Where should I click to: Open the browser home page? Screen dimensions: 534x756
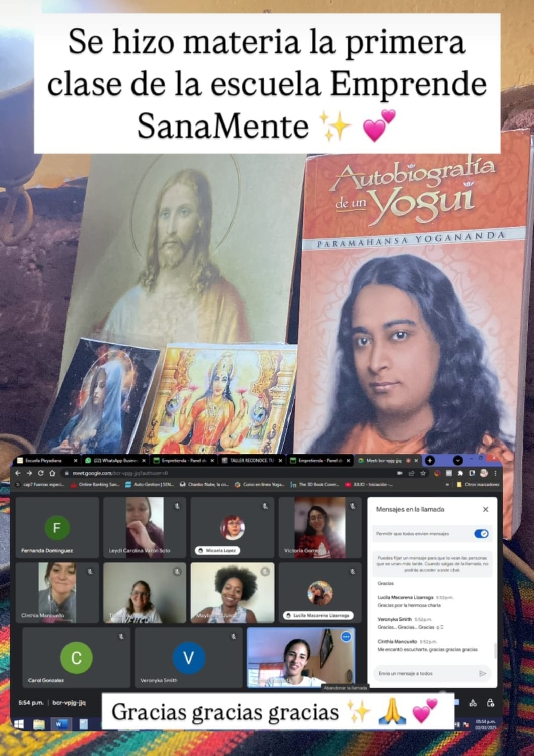pos(52,473)
